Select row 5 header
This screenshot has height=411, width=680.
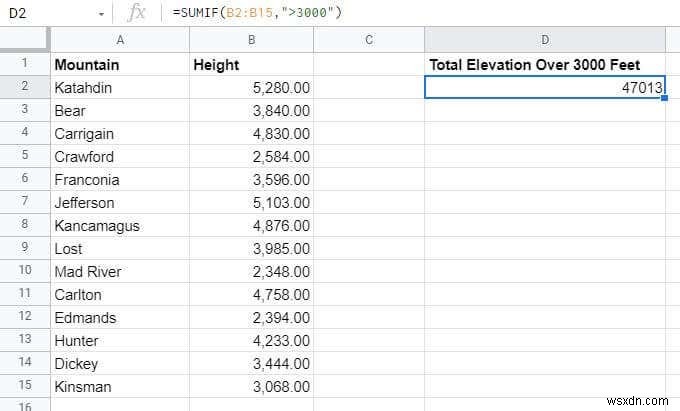(x=25, y=156)
